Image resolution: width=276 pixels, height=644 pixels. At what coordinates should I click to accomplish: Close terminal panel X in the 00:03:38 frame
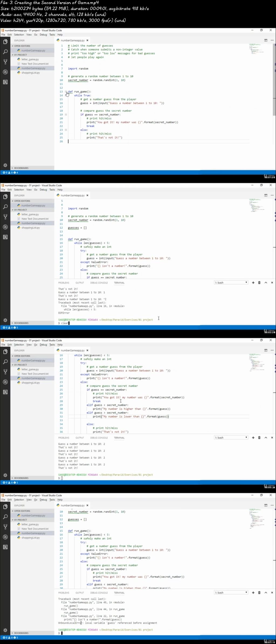coord(272,283)
